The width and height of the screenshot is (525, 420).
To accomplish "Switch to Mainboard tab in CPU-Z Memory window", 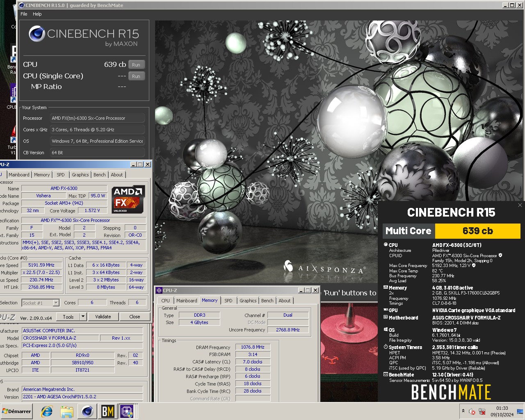I will (x=187, y=301).
